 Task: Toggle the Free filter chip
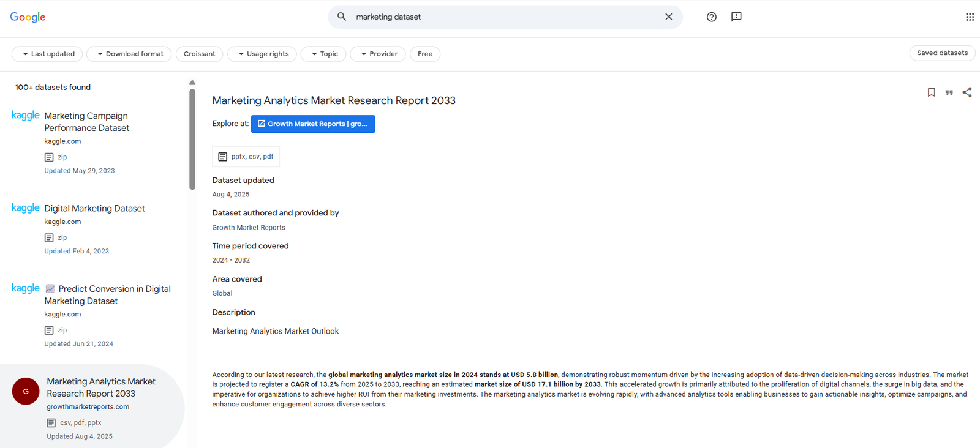click(x=425, y=54)
